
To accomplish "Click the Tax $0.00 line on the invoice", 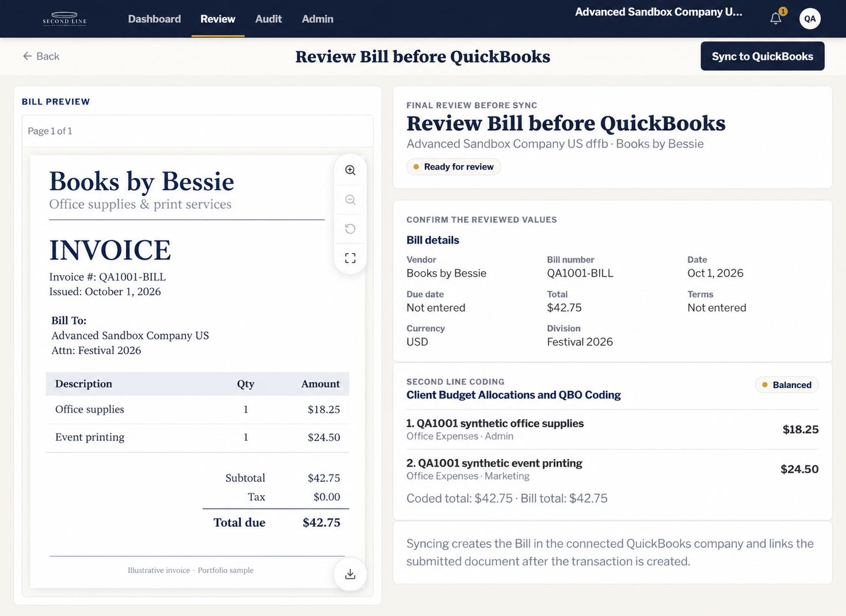I will pos(294,497).
